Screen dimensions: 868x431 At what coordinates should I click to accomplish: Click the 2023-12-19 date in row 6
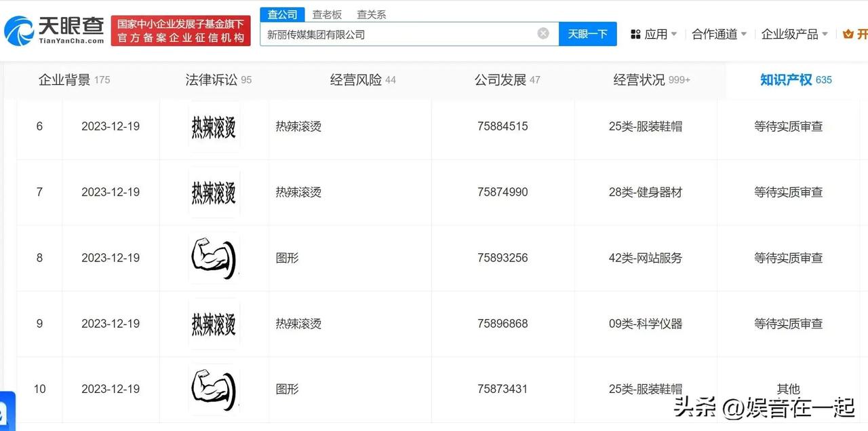tap(111, 126)
